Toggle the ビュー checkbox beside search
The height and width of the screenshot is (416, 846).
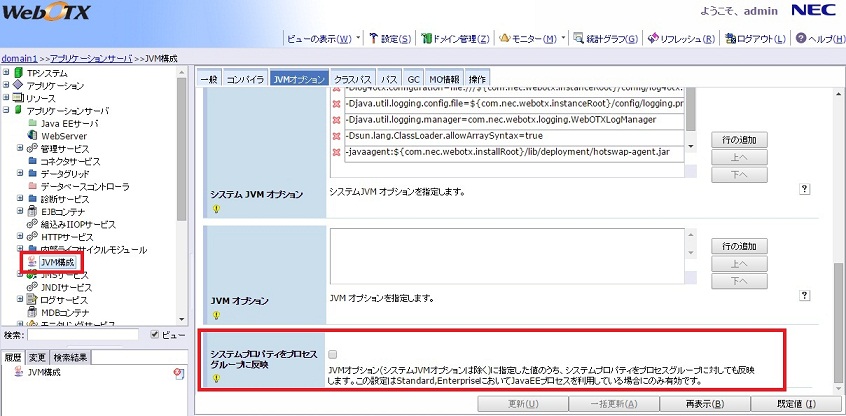153,334
